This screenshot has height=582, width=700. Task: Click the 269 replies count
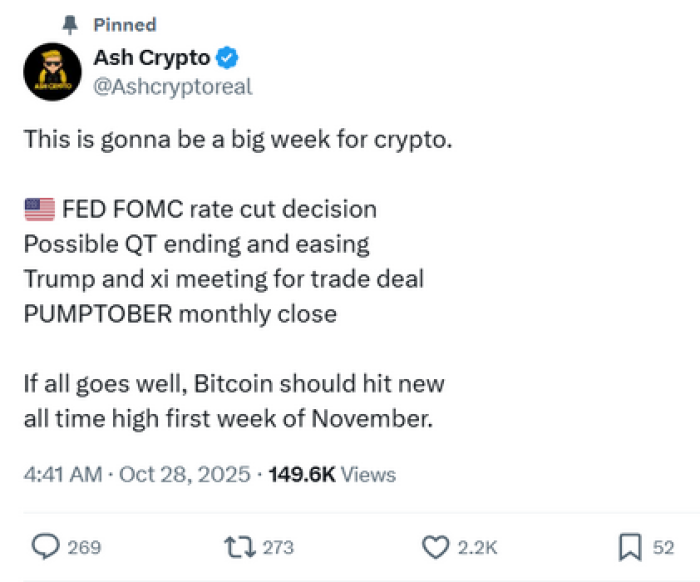click(x=83, y=547)
